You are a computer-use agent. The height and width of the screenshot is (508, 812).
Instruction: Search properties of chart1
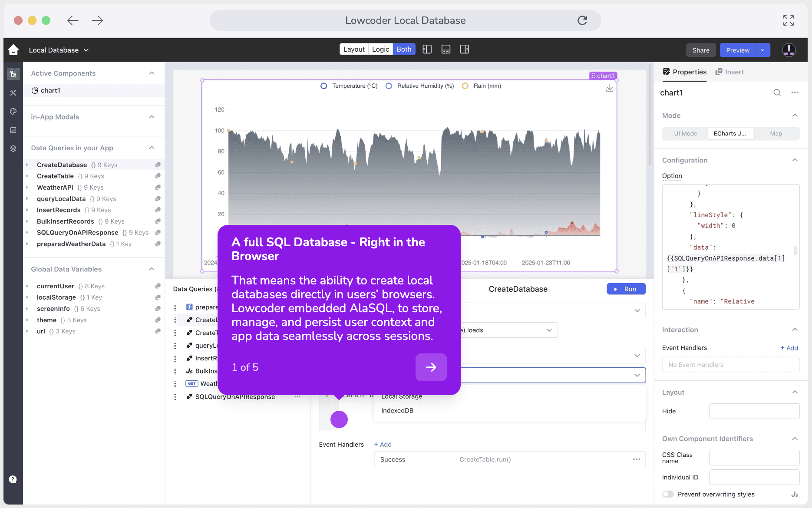click(777, 92)
